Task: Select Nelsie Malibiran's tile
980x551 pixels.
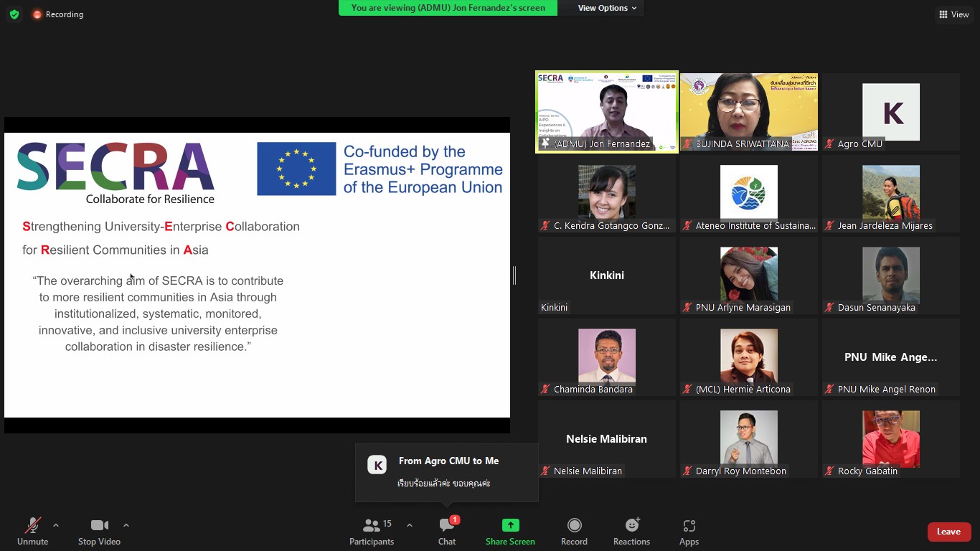Action: pos(607,438)
